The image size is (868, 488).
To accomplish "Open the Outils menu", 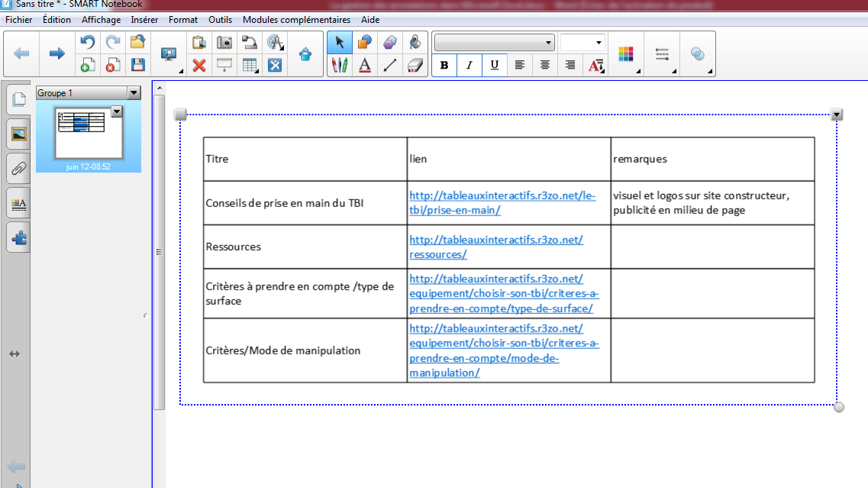I will [x=221, y=20].
